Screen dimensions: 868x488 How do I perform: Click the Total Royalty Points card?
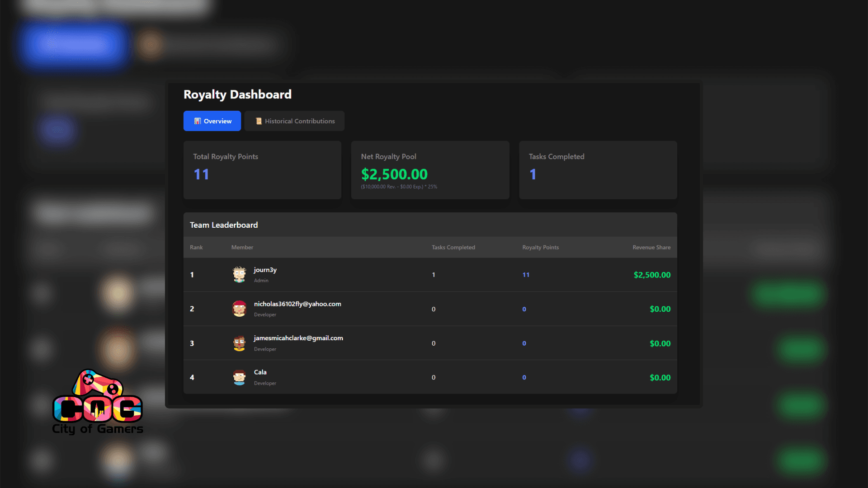tap(262, 170)
